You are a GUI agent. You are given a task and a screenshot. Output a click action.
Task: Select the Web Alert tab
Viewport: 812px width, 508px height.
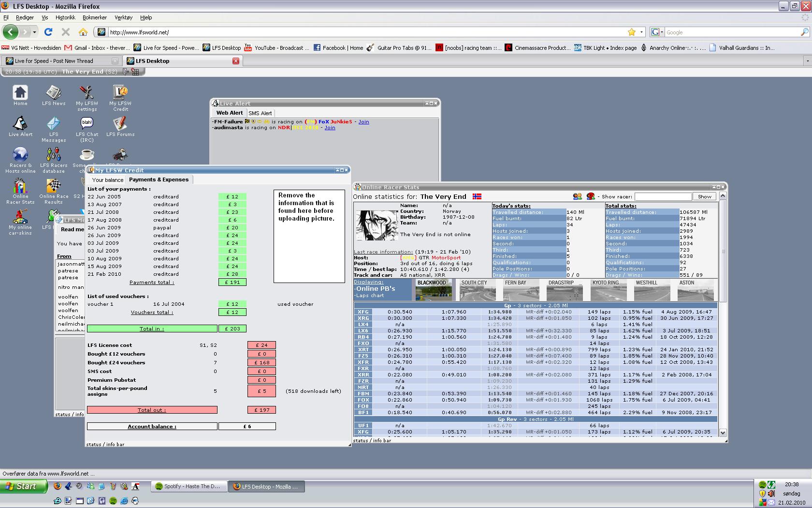coord(230,113)
